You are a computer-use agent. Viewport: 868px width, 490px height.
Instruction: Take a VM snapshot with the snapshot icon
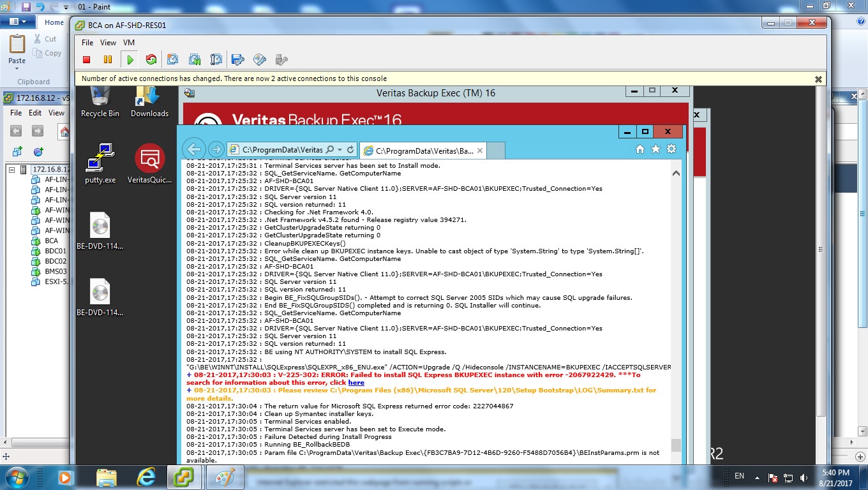pyautogui.click(x=173, y=60)
